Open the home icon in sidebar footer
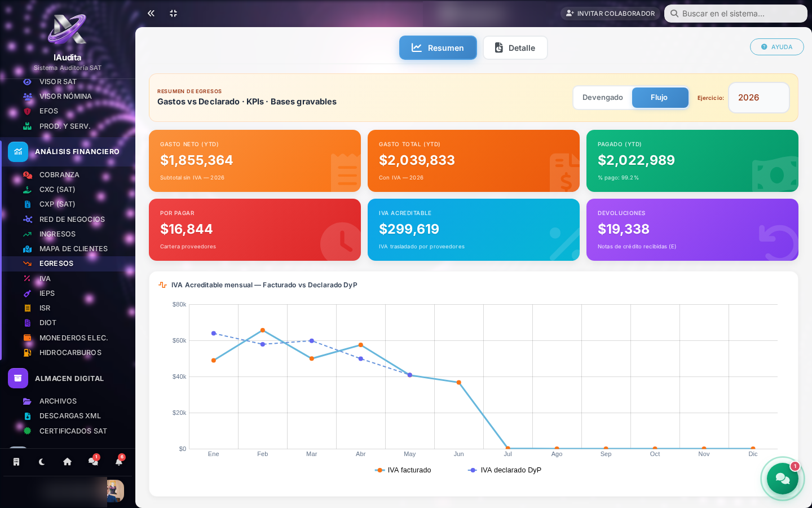The image size is (812, 508). coord(67,462)
